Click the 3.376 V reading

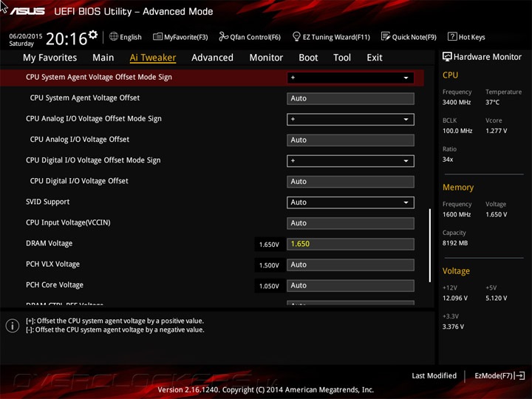tap(453, 327)
